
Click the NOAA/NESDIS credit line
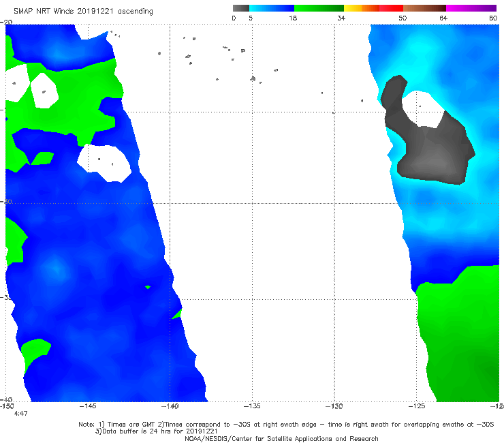tap(281, 439)
